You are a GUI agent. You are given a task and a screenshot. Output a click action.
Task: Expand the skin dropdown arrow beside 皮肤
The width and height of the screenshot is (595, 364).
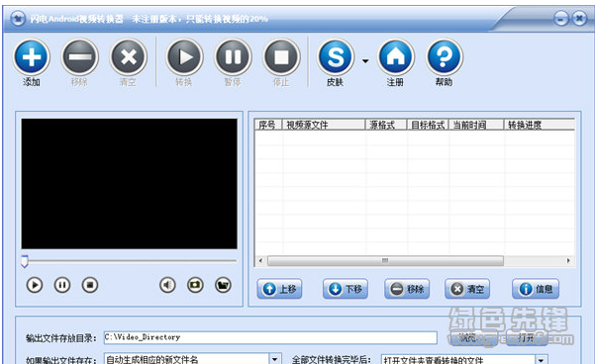(x=365, y=60)
